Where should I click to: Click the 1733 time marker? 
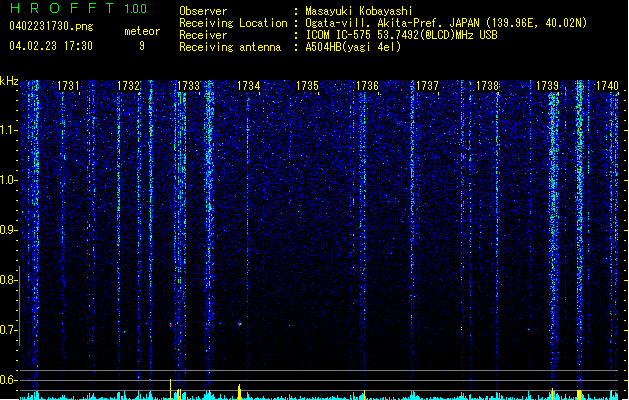188,86
